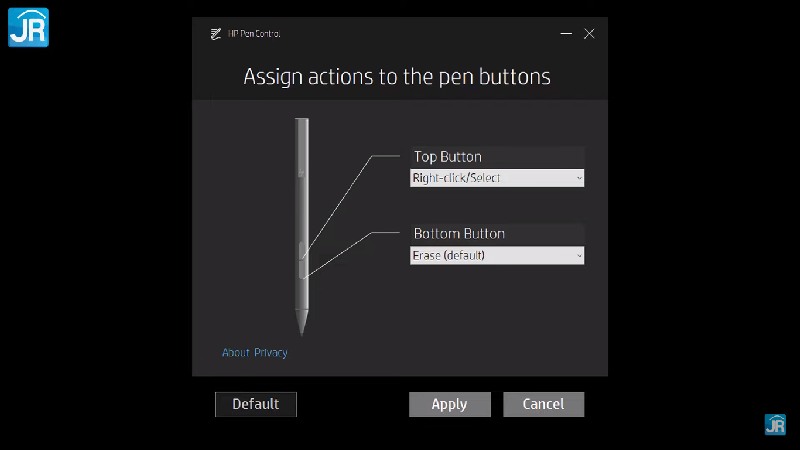Image resolution: width=800 pixels, height=450 pixels.
Task: Click the small JR watermark logo at bottom-right
Action: [x=775, y=424]
